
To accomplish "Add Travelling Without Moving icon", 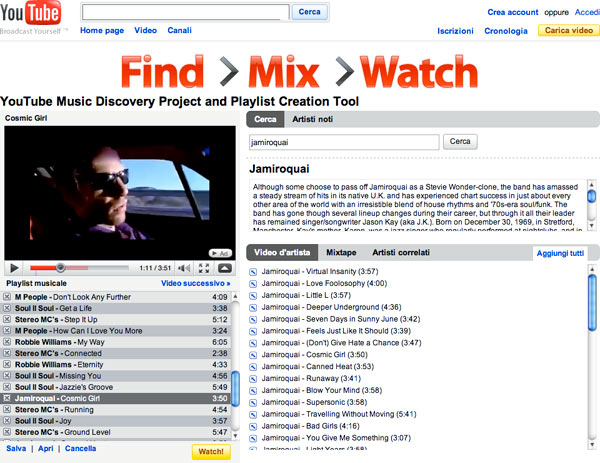I will [x=253, y=414].
